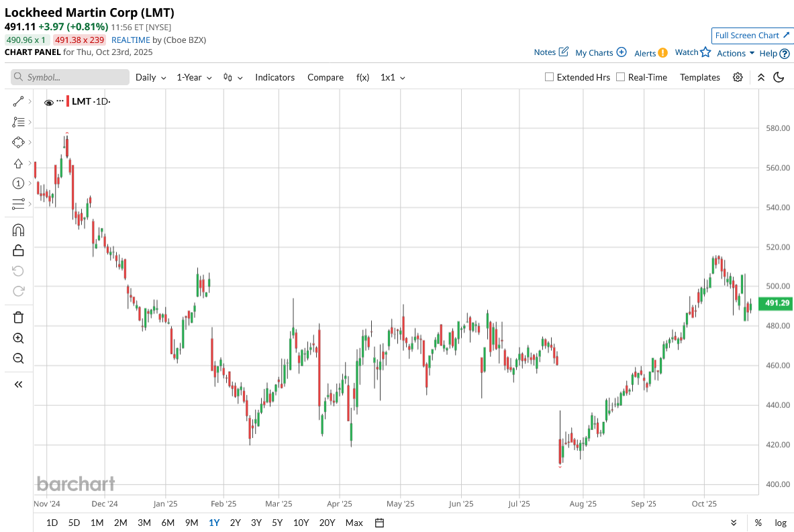
Task: Open Full Screen Chart
Action: 752,36
